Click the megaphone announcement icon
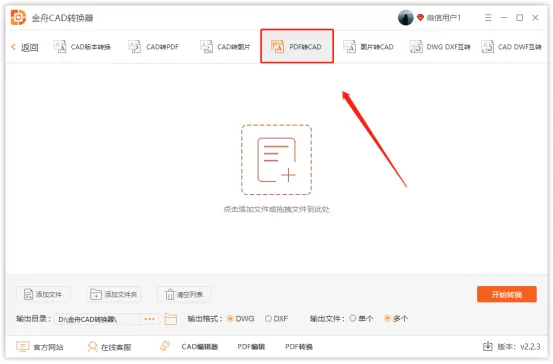The width and height of the screenshot is (553, 364). [165, 346]
